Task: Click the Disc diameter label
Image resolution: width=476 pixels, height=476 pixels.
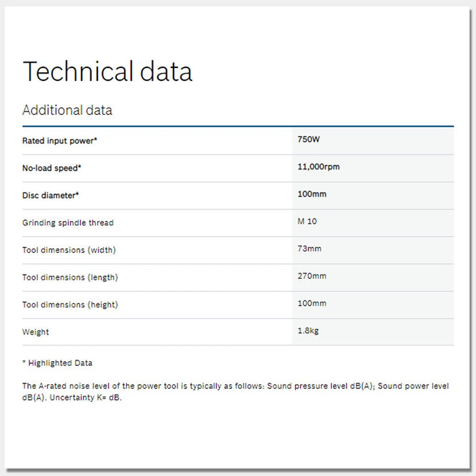Action: click(50, 195)
